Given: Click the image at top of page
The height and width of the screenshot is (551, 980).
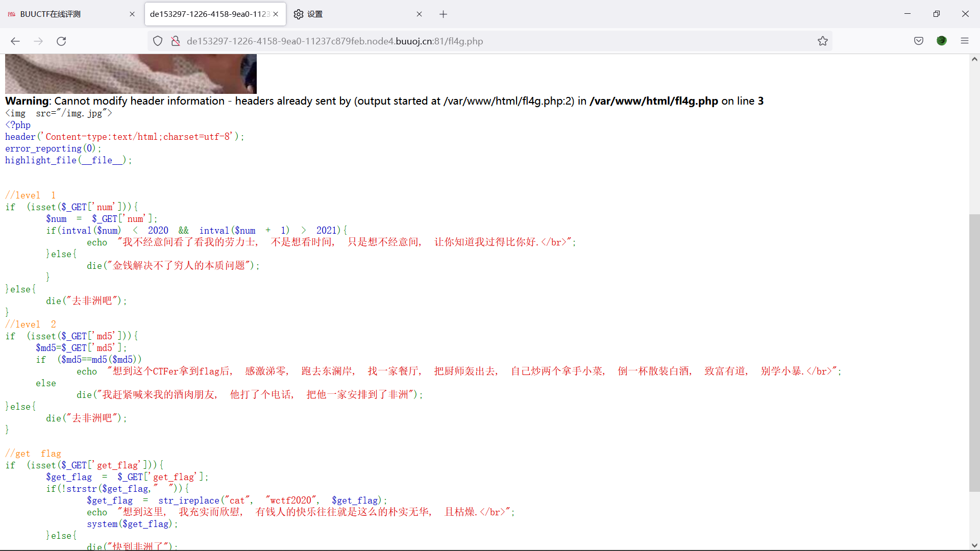Looking at the screenshot, I should coord(131,74).
